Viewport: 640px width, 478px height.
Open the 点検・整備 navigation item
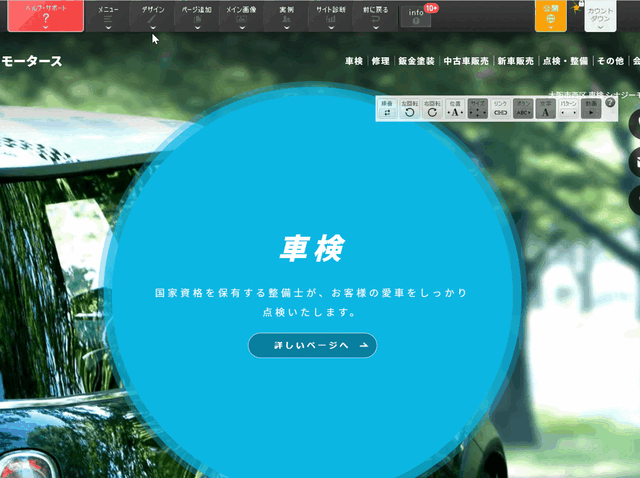(x=565, y=61)
